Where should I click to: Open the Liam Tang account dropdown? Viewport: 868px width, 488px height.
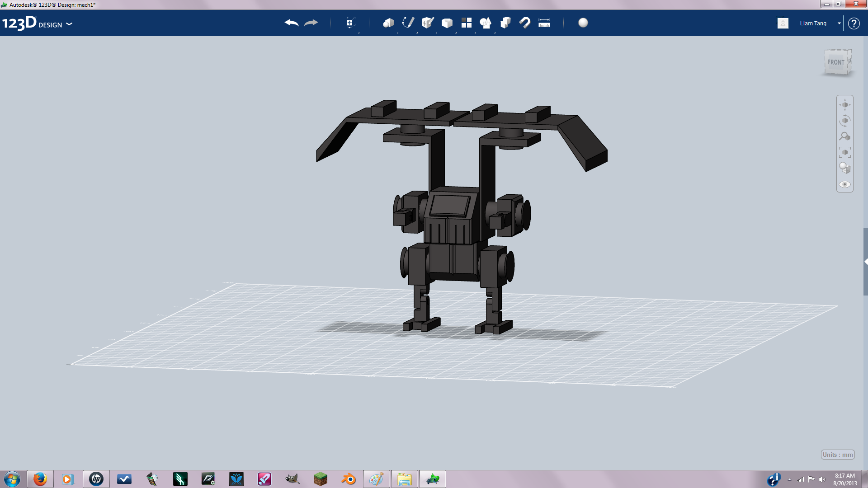[839, 23]
